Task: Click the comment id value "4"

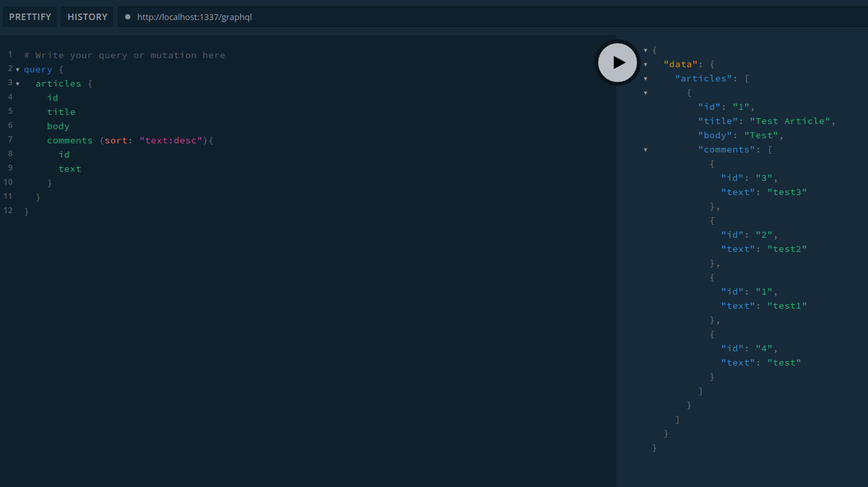Action: (764, 348)
